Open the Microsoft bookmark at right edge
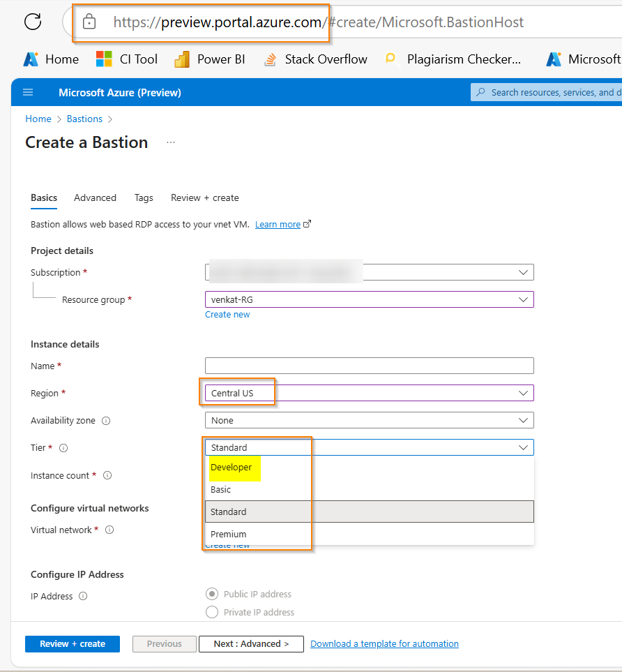 click(x=584, y=59)
